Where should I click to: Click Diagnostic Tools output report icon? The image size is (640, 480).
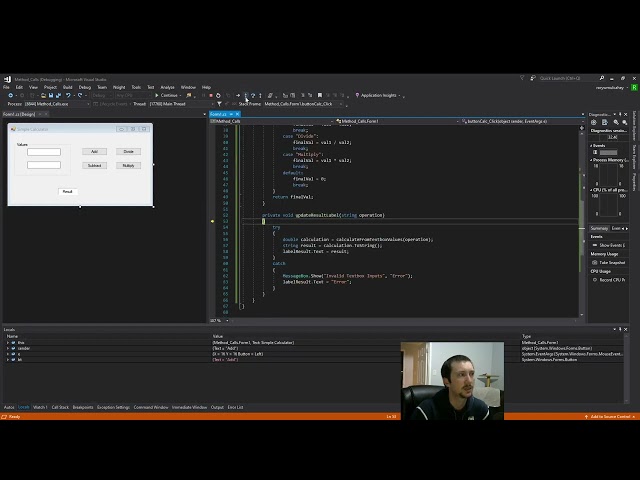(605, 122)
